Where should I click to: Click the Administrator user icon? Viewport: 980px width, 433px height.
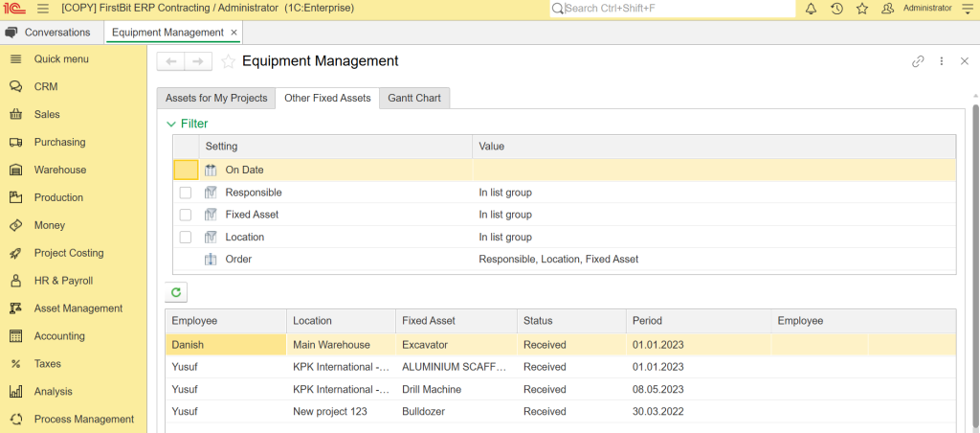[887, 8]
